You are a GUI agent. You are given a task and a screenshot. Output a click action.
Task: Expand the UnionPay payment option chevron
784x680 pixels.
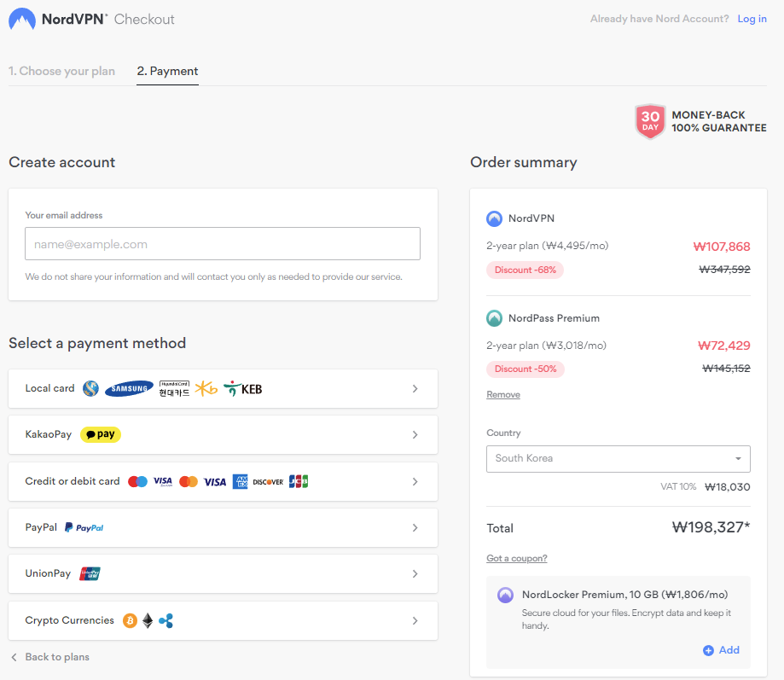click(x=415, y=573)
